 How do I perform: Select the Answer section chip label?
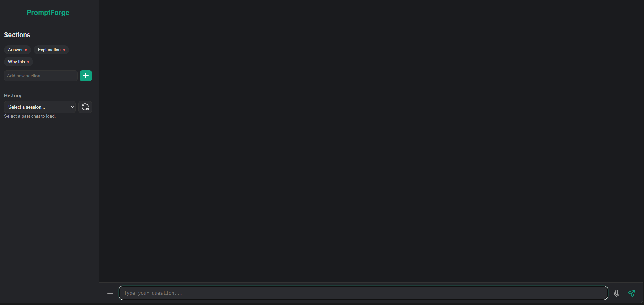(16, 50)
